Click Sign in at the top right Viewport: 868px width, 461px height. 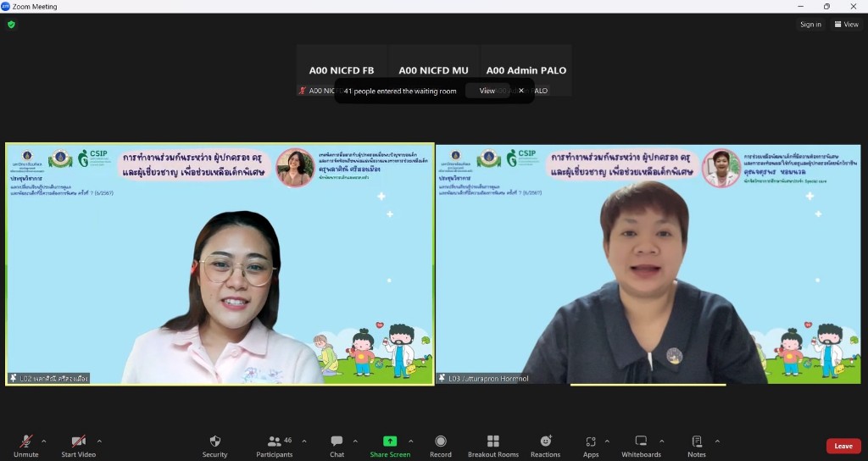tap(810, 25)
